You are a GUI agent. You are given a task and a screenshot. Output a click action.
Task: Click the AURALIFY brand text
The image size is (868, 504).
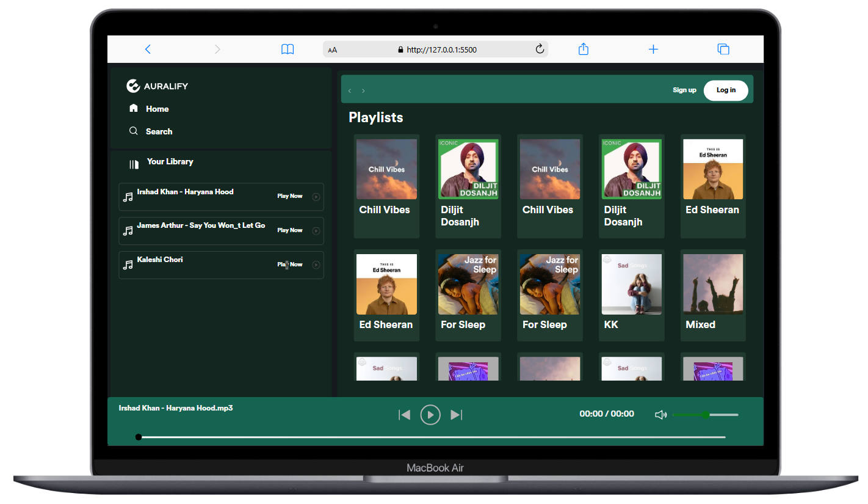tap(166, 86)
